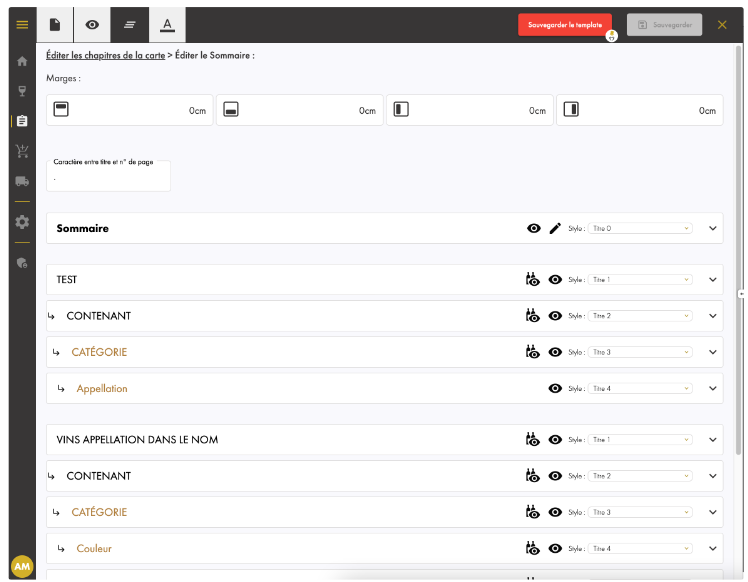Click the grey Sauvegarder button
This screenshot has height=582, width=748.
point(664,25)
